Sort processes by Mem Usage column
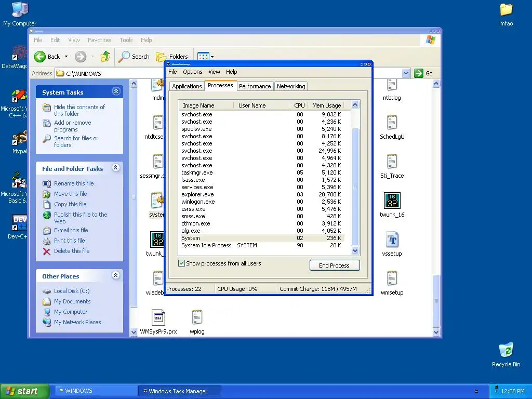This screenshot has width=532, height=399. click(x=326, y=105)
